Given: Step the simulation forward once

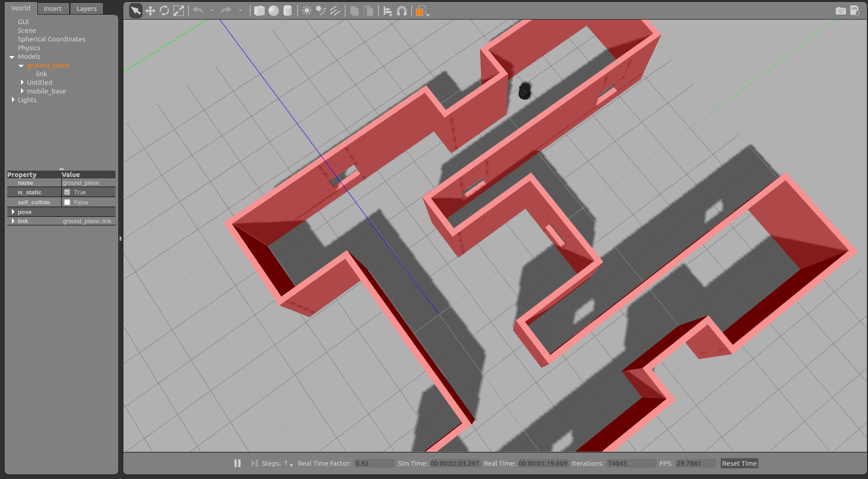Looking at the screenshot, I should pos(254,463).
